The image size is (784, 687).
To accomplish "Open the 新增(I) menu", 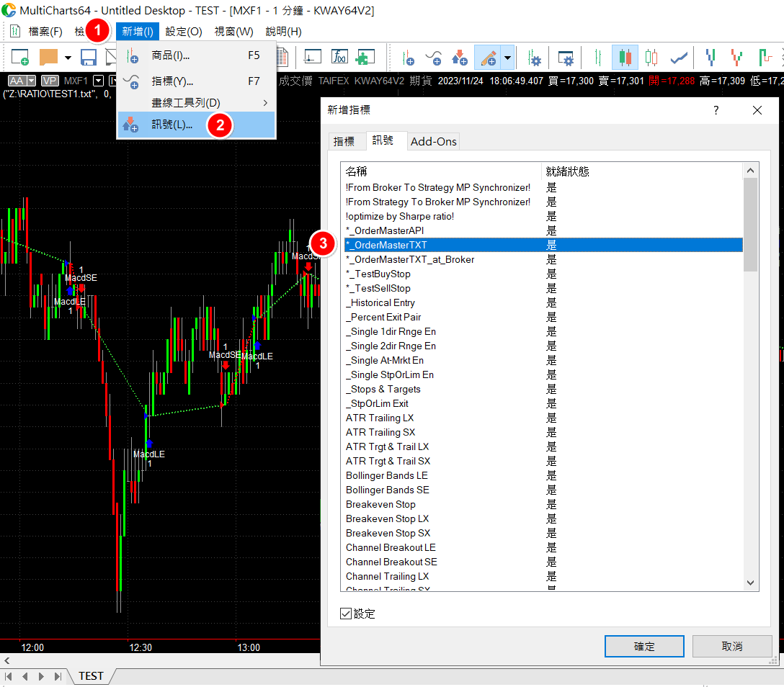I will (x=138, y=32).
